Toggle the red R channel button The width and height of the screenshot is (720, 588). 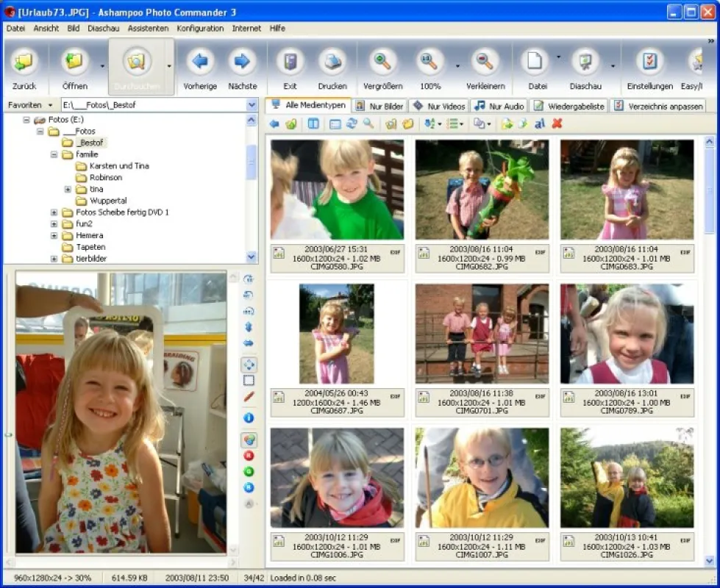coord(249,456)
